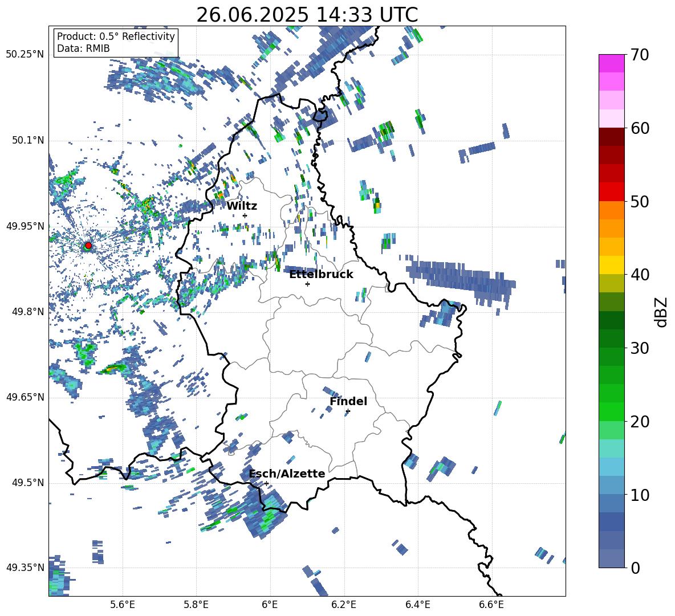
Task: Click the 60 tick label on colorbar
Action: 640,128
